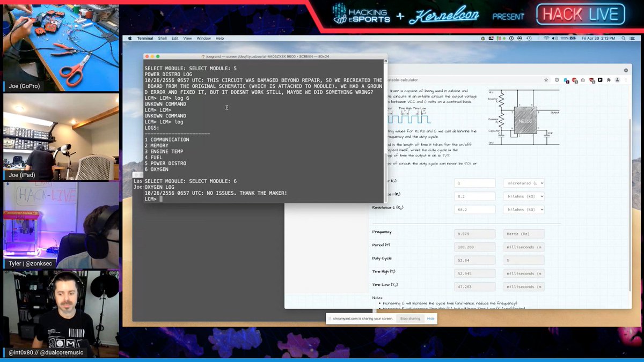Click the terminal LCM> prompt cursor

click(x=161, y=199)
